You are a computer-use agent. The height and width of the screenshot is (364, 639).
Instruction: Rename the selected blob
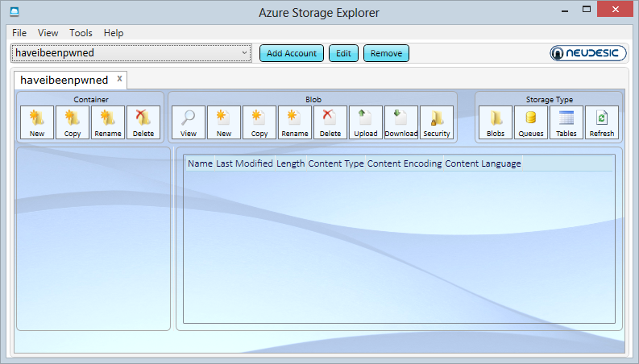click(295, 122)
